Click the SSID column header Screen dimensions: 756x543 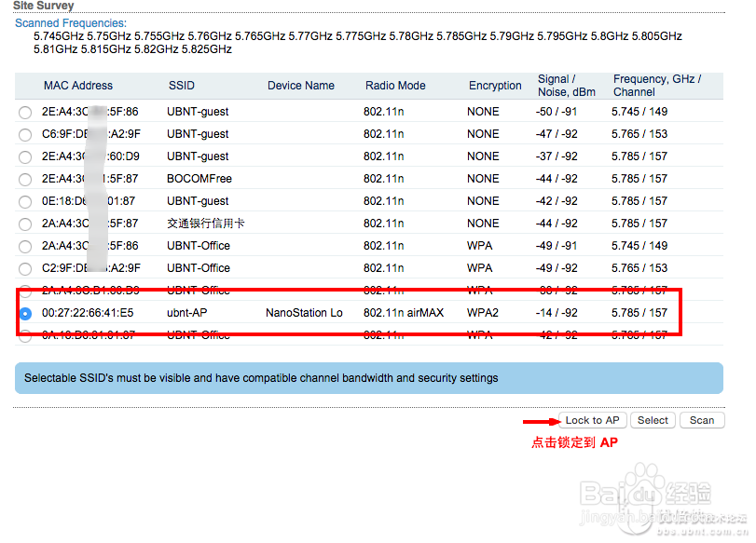point(181,86)
